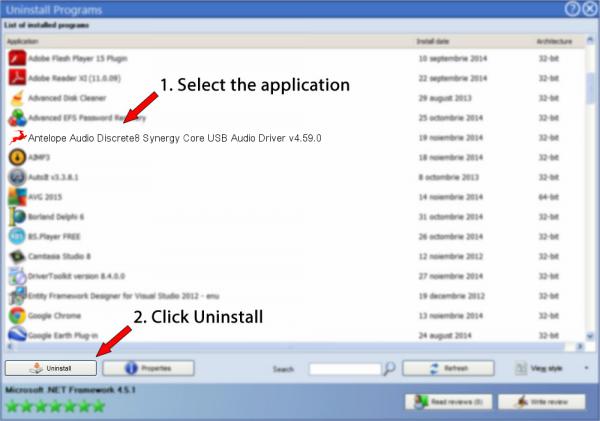This screenshot has width=600, height=421.
Task: Sort by the Architecture column header
Action: pyautogui.click(x=554, y=41)
